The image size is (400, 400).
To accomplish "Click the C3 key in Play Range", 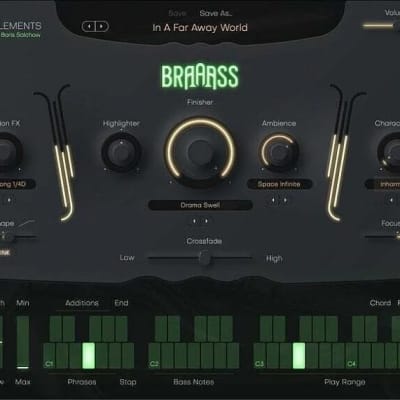I will [x=259, y=356].
